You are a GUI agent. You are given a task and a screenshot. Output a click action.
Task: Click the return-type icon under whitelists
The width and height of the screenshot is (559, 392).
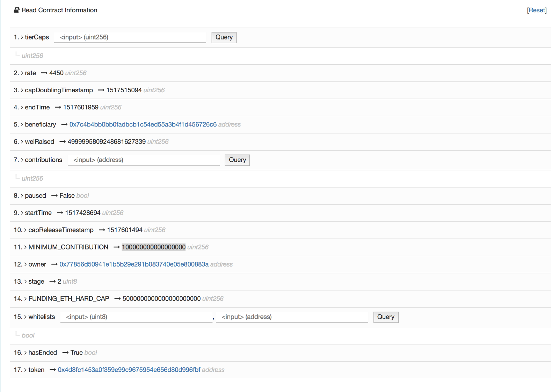pyautogui.click(x=17, y=334)
